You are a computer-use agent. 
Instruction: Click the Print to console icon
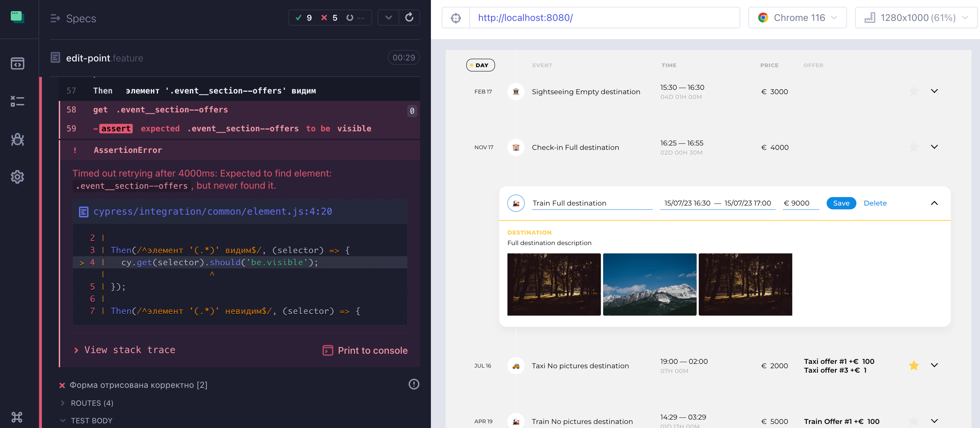pos(328,350)
